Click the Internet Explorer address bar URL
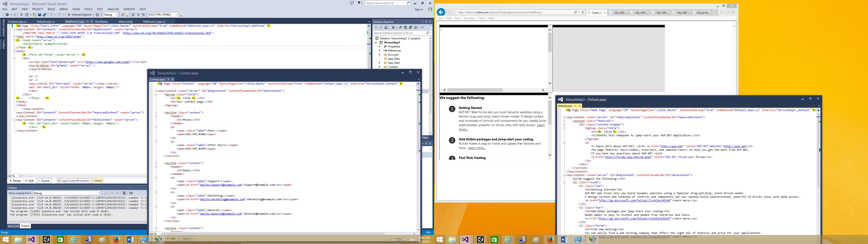The height and width of the screenshot is (244, 868). coord(500,12)
